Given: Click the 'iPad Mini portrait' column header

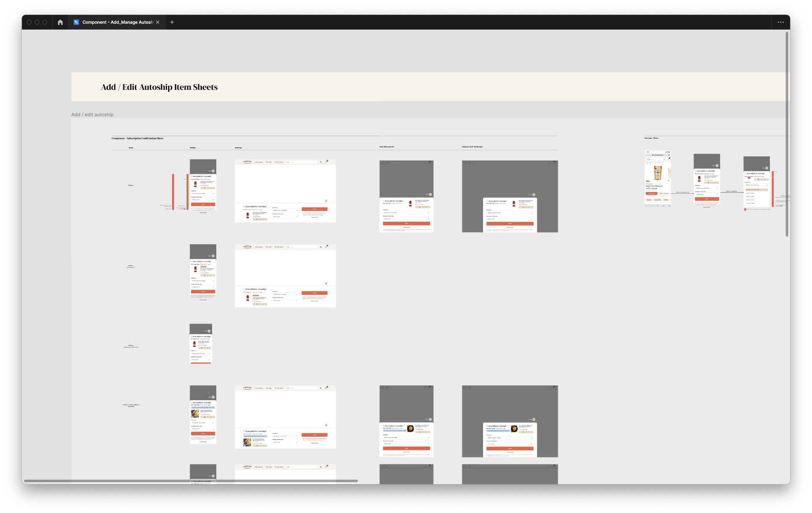Looking at the screenshot, I should click(387, 147).
